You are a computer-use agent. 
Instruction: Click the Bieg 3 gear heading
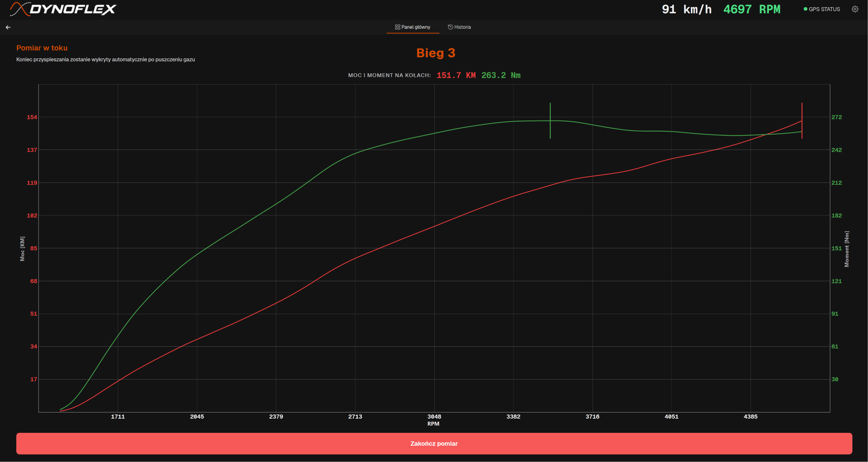(436, 53)
